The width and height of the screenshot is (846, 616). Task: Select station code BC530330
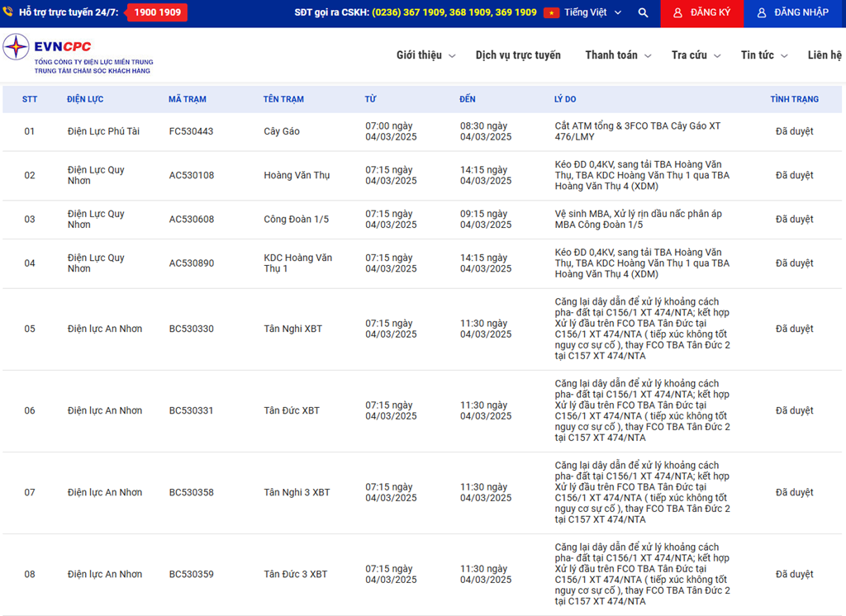(192, 329)
